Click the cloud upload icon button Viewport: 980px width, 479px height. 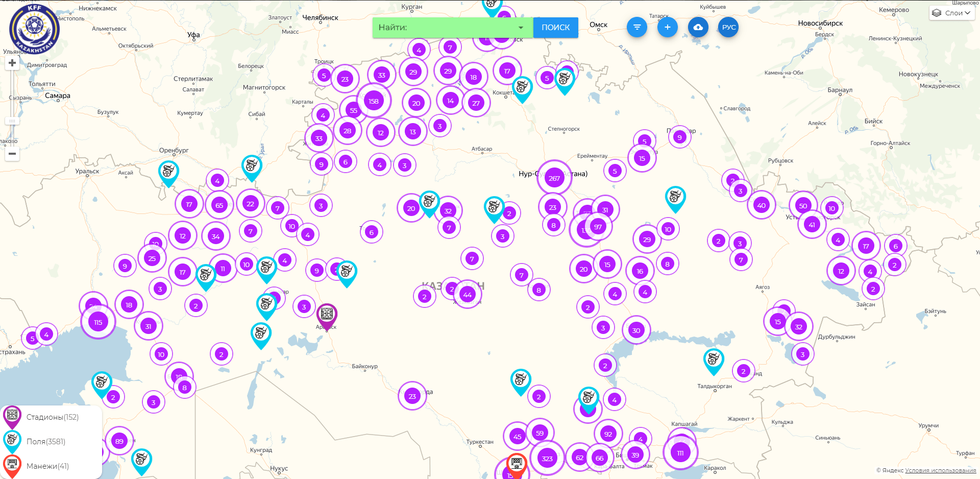(698, 27)
